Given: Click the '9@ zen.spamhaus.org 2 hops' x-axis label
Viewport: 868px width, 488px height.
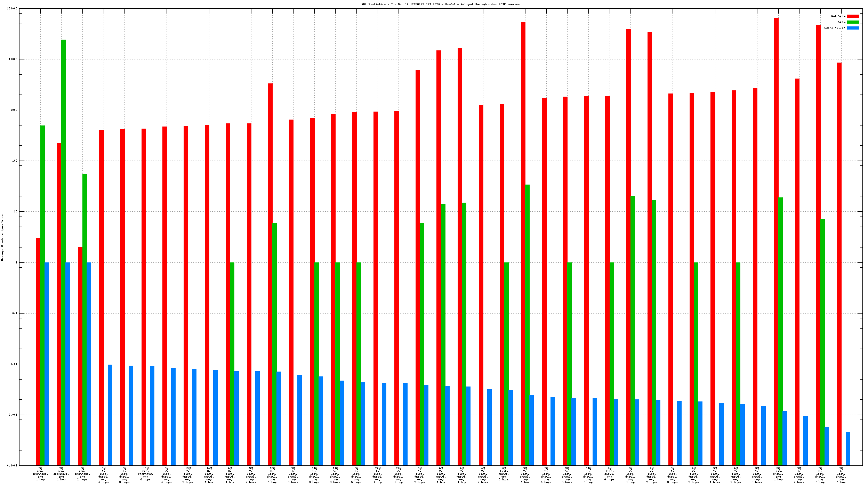Looking at the screenshot, I should pos(82,474).
